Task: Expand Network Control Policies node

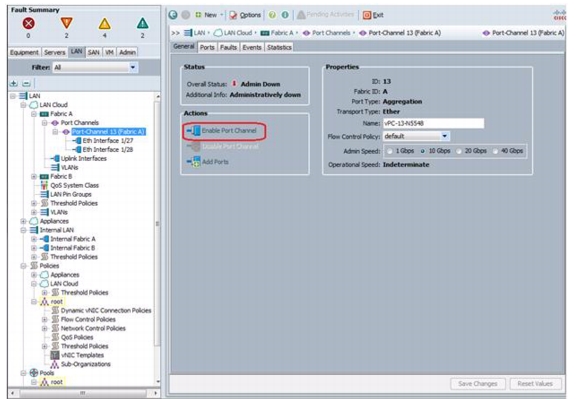Action: click(44, 328)
